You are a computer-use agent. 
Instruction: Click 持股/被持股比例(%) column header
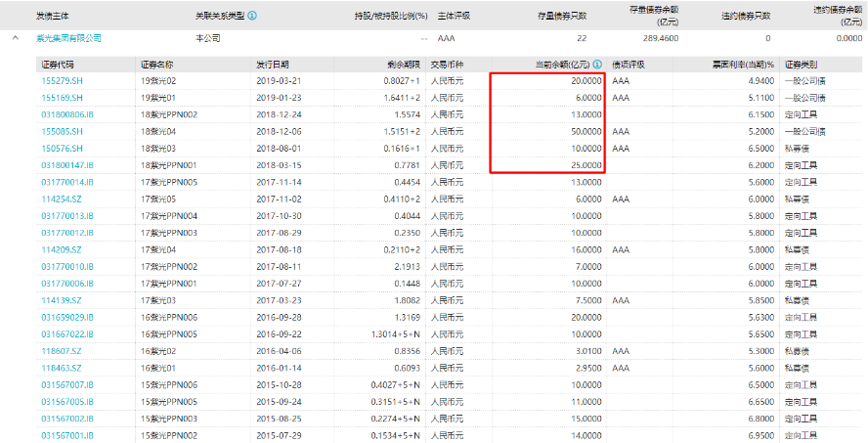pos(391,16)
